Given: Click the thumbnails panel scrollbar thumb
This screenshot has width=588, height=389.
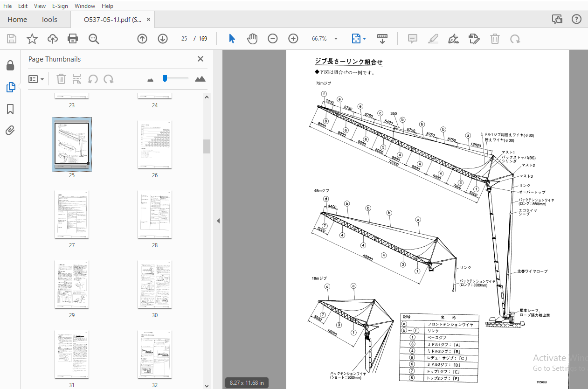Looking at the screenshot, I should pos(207,146).
